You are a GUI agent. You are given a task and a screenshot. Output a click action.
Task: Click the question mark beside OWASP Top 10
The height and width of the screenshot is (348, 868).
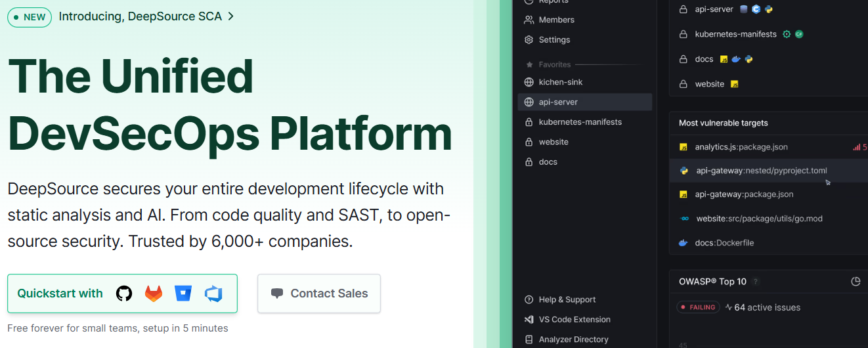756,282
